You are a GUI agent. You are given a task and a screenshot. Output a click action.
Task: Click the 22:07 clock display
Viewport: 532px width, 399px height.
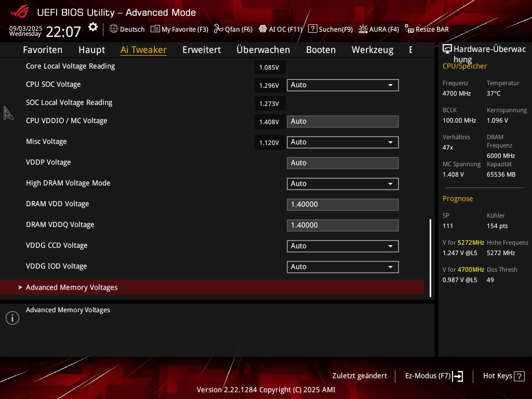click(63, 32)
